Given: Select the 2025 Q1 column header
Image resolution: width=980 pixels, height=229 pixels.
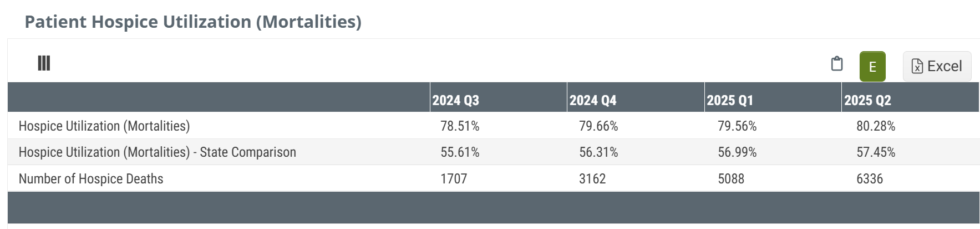Looking at the screenshot, I should tap(730, 100).
